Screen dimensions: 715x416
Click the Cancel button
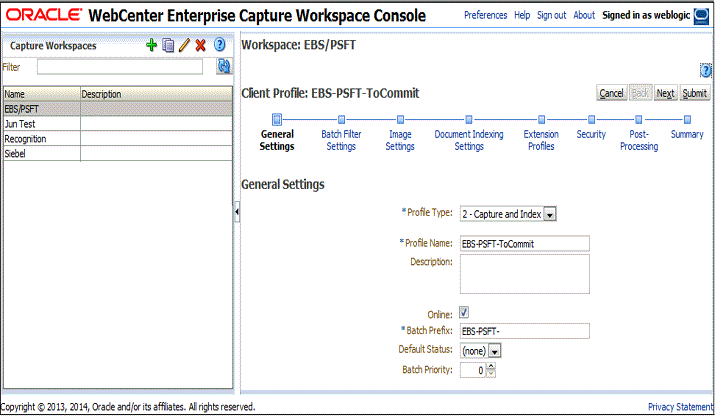pos(611,93)
